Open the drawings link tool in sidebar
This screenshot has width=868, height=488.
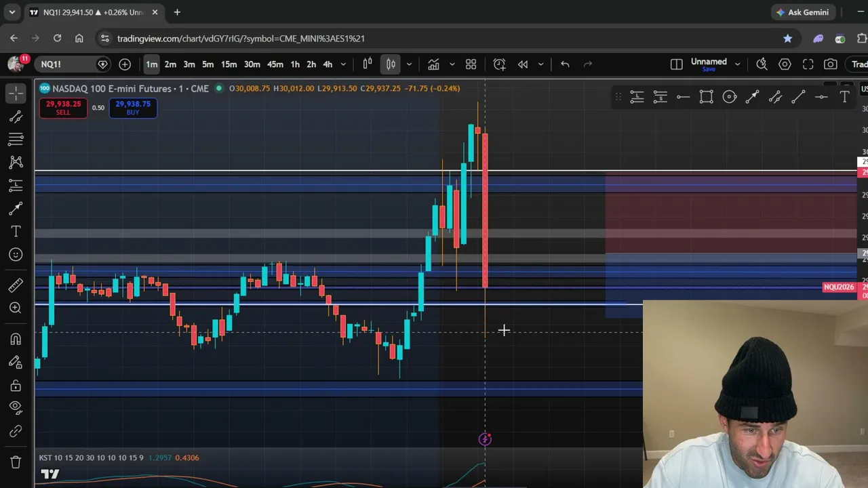(x=16, y=431)
